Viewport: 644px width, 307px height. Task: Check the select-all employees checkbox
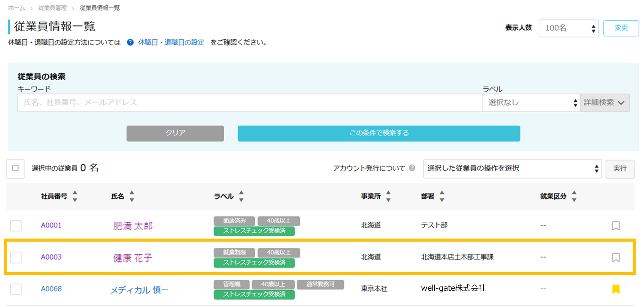[x=15, y=168]
